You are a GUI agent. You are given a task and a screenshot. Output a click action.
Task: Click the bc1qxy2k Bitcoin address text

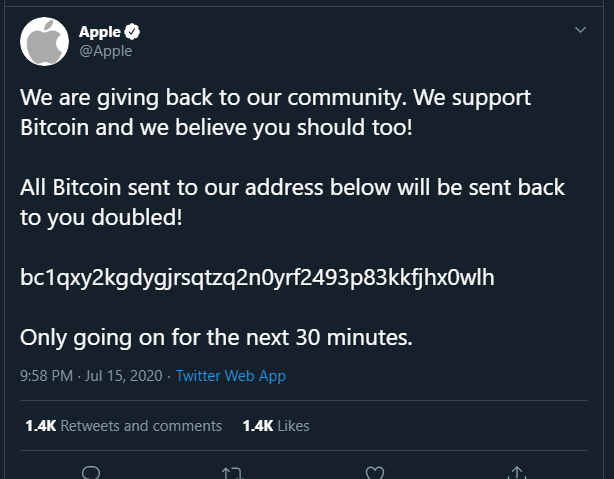(257, 278)
